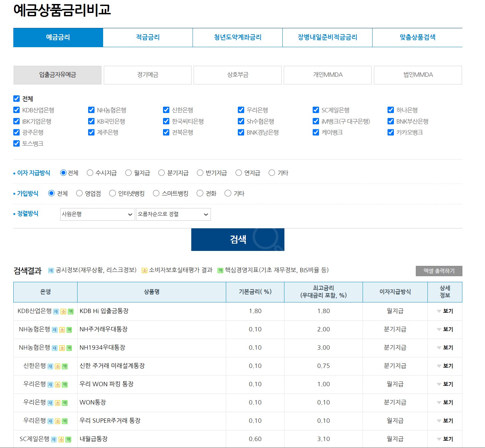This screenshot has height=448, width=485.
Task: Open the 소 icon in NH주거래우대통장 row
Action: point(62,330)
